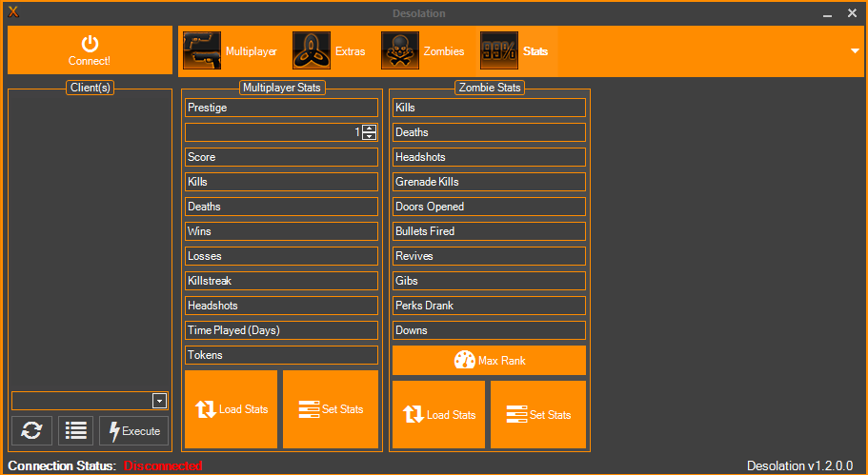
Task: Click the Perks Drank field
Action: [x=489, y=306]
